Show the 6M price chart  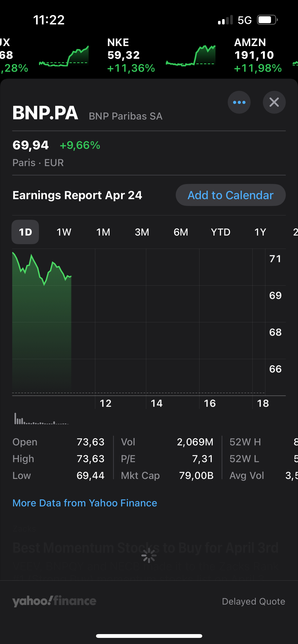pos(181,232)
